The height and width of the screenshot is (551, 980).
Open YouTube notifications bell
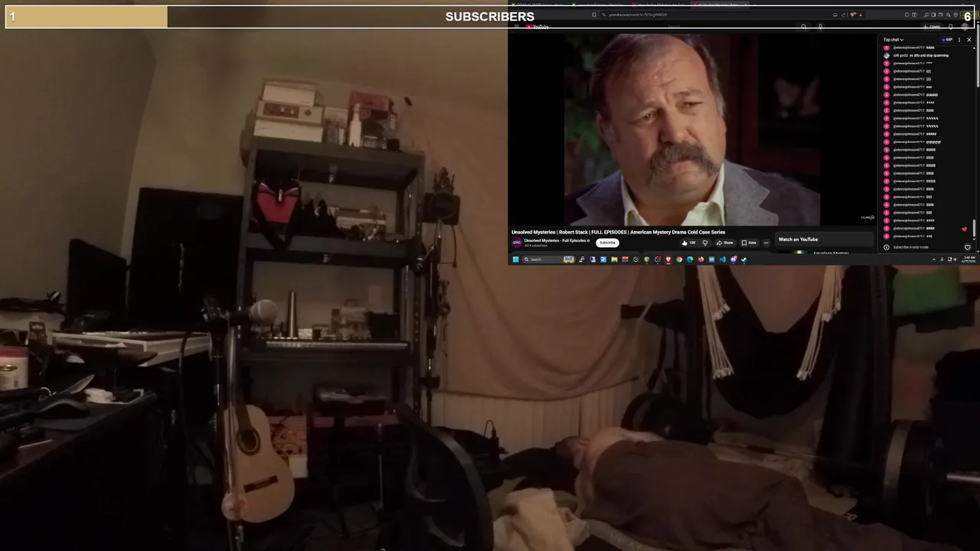(x=950, y=27)
